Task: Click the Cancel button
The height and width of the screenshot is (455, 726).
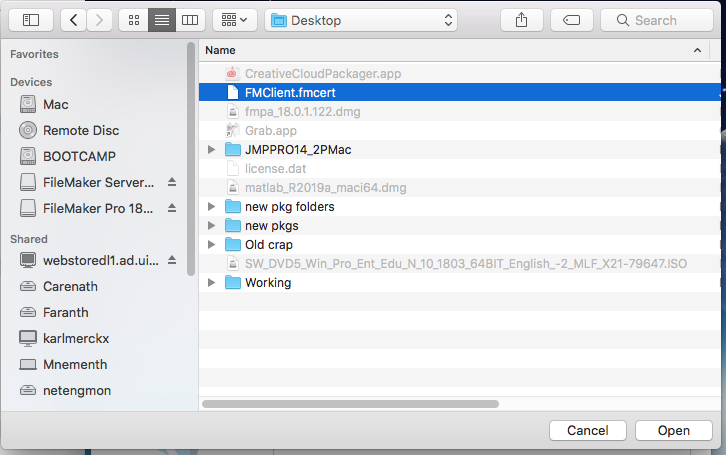Action: [x=588, y=430]
